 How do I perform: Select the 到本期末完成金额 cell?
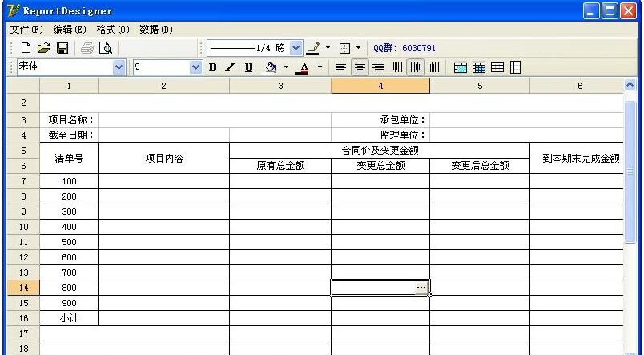[577, 158]
